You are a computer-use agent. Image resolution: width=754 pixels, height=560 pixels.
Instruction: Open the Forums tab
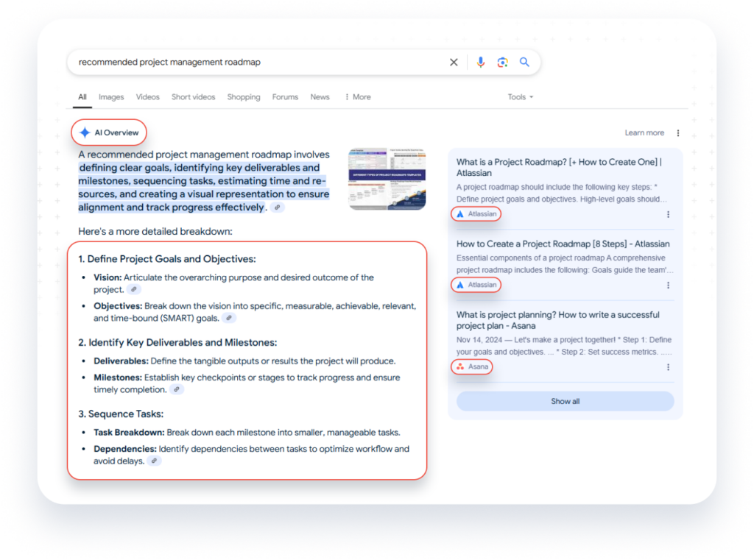coord(285,97)
